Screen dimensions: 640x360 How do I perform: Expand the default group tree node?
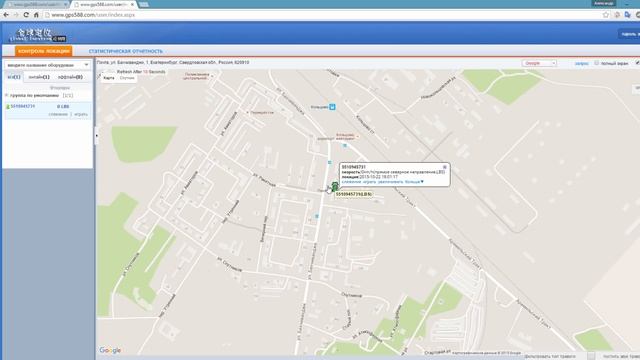click(7, 96)
